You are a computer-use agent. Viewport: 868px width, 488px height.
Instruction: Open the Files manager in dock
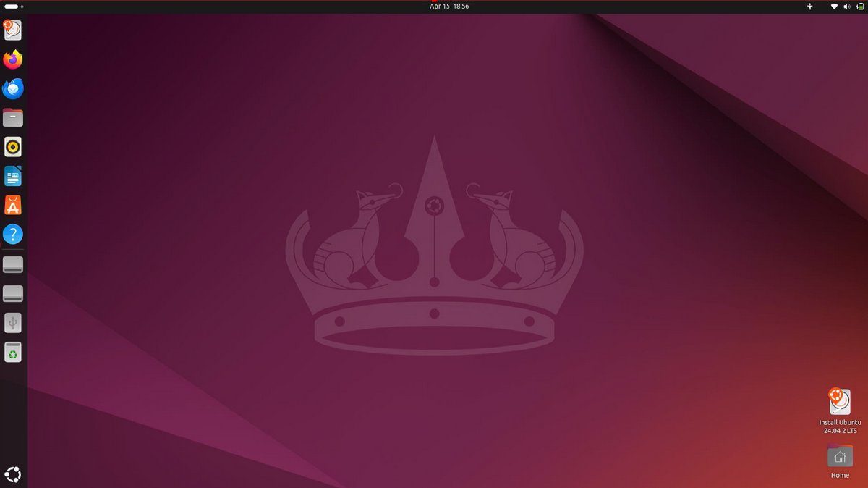(13, 118)
